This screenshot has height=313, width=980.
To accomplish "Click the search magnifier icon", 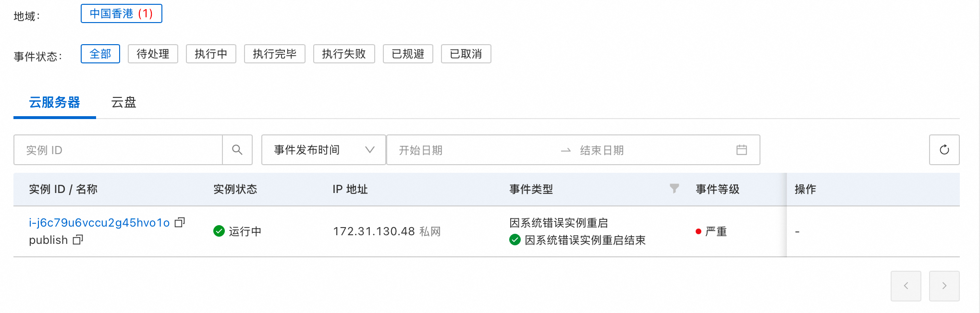I will pyautogui.click(x=237, y=150).
